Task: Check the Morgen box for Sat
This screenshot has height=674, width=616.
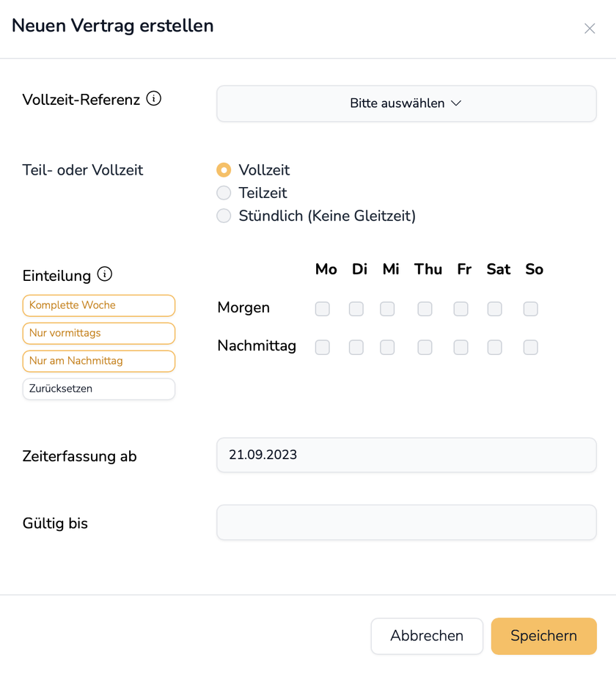Action: click(x=495, y=309)
